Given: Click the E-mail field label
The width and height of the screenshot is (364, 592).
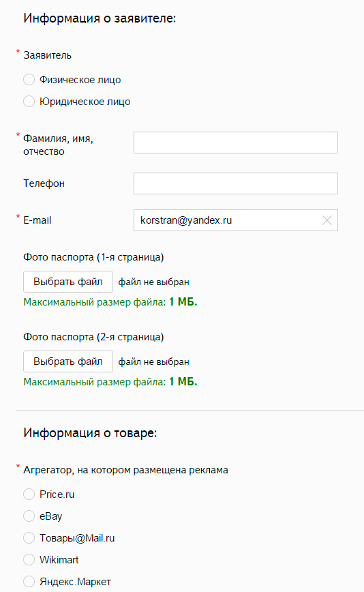Looking at the screenshot, I should click(37, 220).
